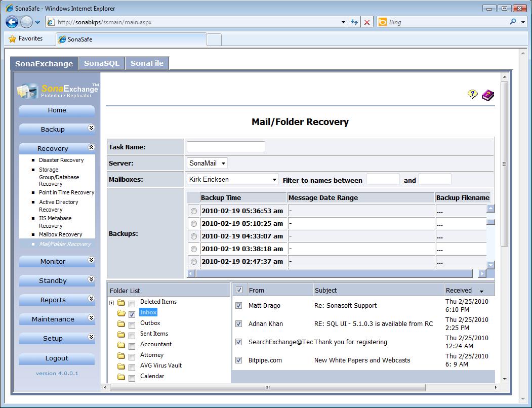Click the Logout button
This screenshot has width=532, height=408.
tap(57, 358)
